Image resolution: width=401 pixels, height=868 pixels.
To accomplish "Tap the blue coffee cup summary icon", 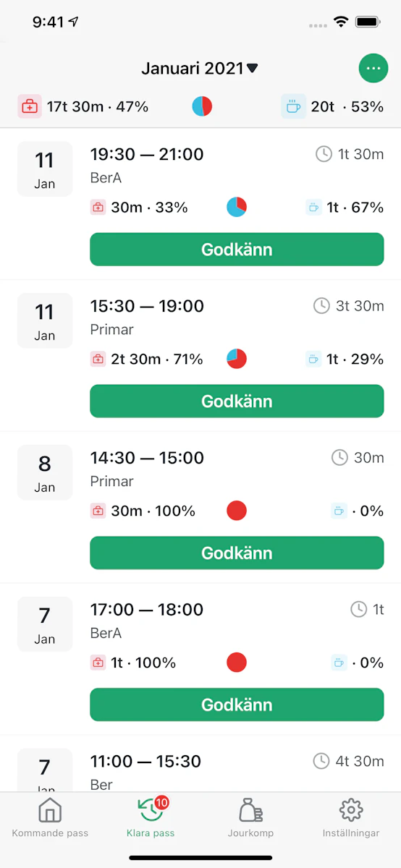I will (x=293, y=107).
